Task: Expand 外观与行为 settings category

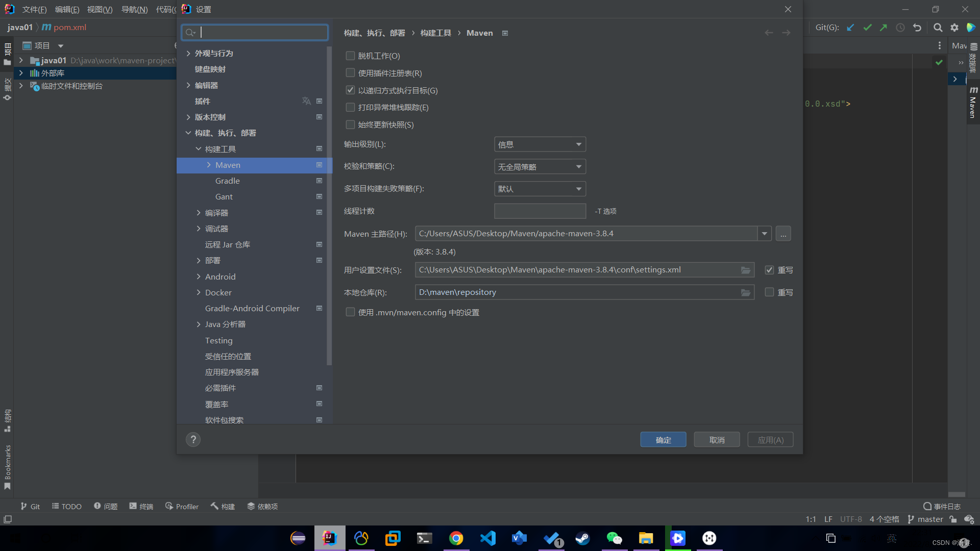Action: pos(188,53)
